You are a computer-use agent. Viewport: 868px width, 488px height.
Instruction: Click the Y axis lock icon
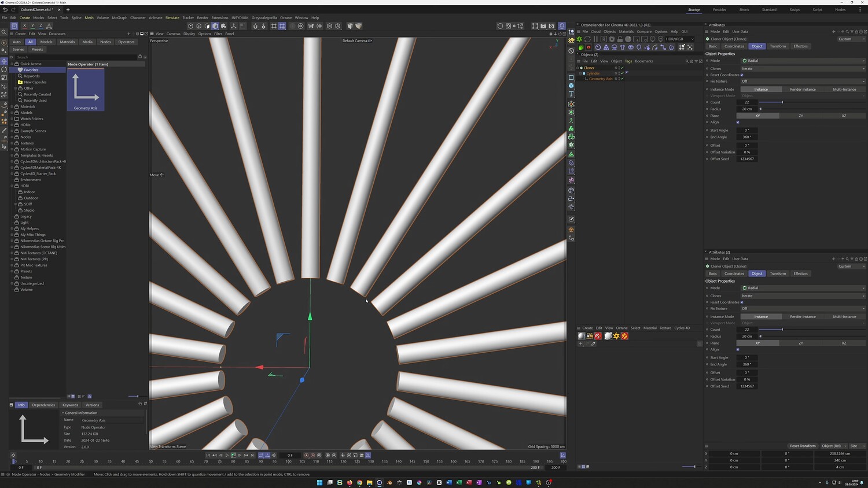point(32,25)
